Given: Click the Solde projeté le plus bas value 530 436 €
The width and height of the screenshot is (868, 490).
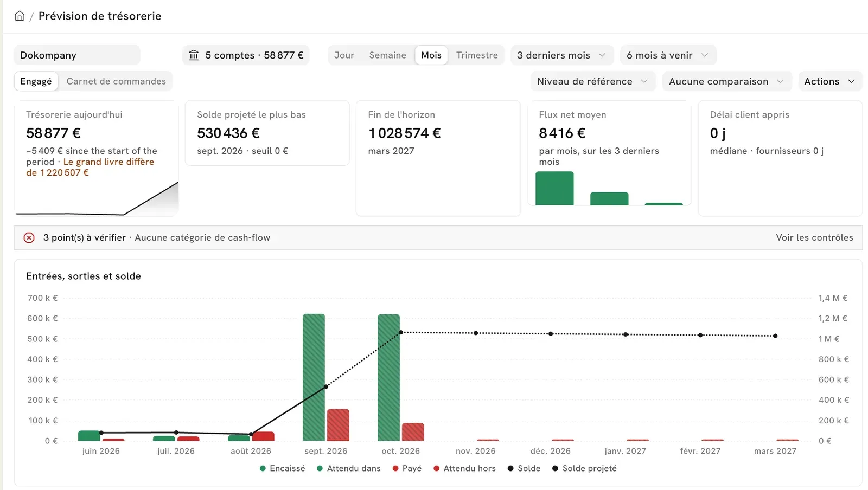Looking at the screenshot, I should click(x=228, y=133).
